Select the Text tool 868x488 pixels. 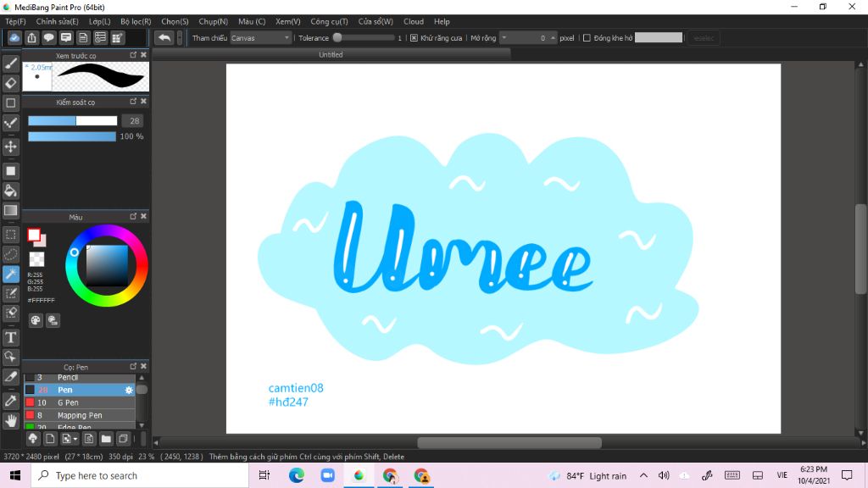(x=10, y=337)
